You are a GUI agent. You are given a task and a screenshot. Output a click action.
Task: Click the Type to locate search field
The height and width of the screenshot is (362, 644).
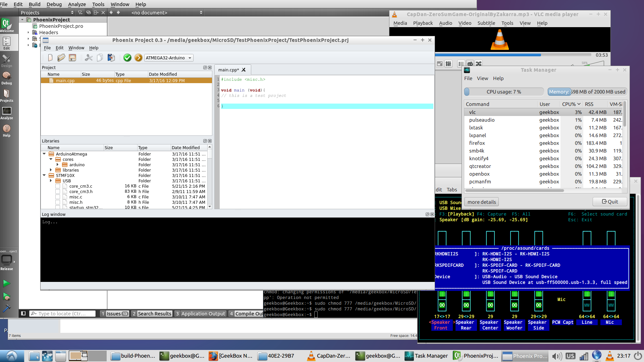[63, 313]
